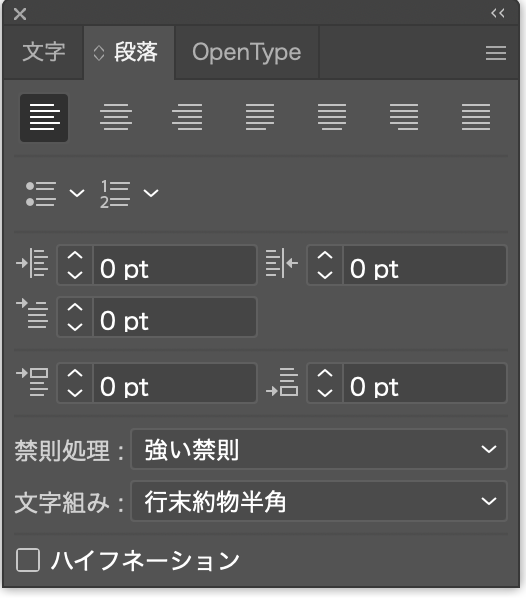
Task: Choose justify with last line left
Action: click(x=260, y=117)
